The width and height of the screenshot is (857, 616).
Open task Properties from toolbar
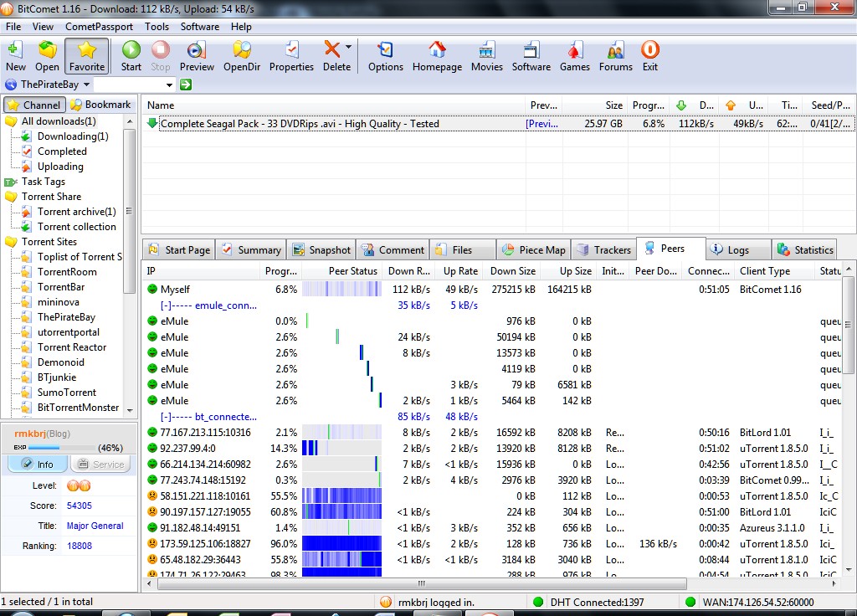tap(291, 56)
